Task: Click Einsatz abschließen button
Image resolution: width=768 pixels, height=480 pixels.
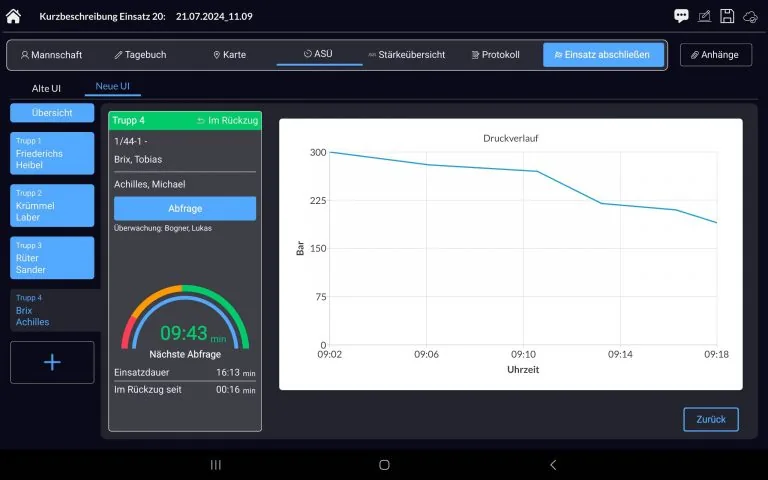Action: pos(603,55)
